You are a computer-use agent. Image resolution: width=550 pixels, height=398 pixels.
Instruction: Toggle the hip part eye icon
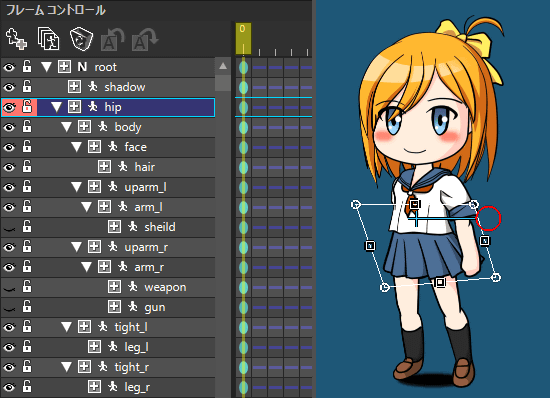coord(9,107)
